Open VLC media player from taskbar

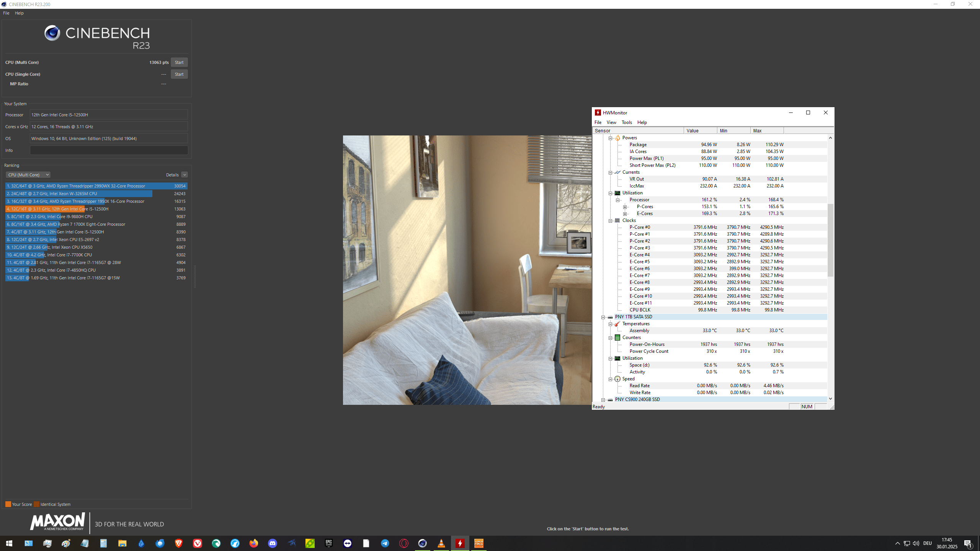[x=441, y=543]
